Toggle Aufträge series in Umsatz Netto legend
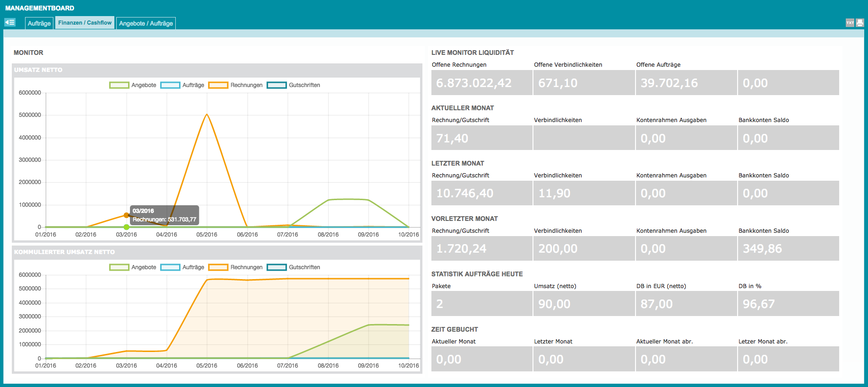This screenshot has height=387, width=868. point(182,85)
